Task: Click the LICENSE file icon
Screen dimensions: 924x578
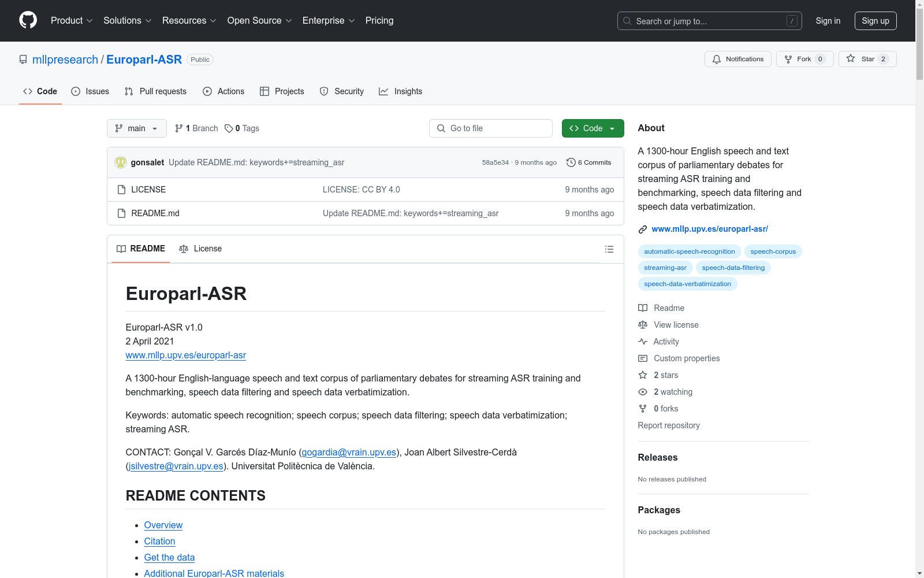Action: pyautogui.click(x=121, y=190)
